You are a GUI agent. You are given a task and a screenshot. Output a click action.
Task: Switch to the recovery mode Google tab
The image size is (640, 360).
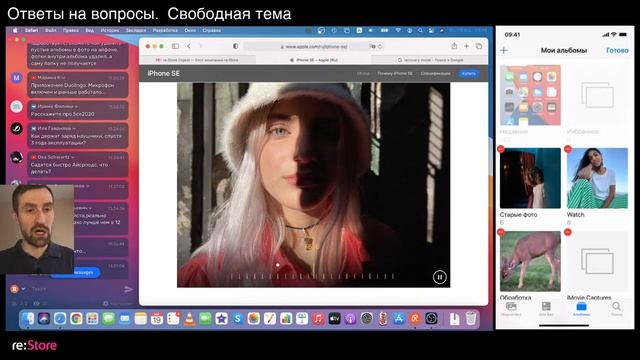pos(429,60)
